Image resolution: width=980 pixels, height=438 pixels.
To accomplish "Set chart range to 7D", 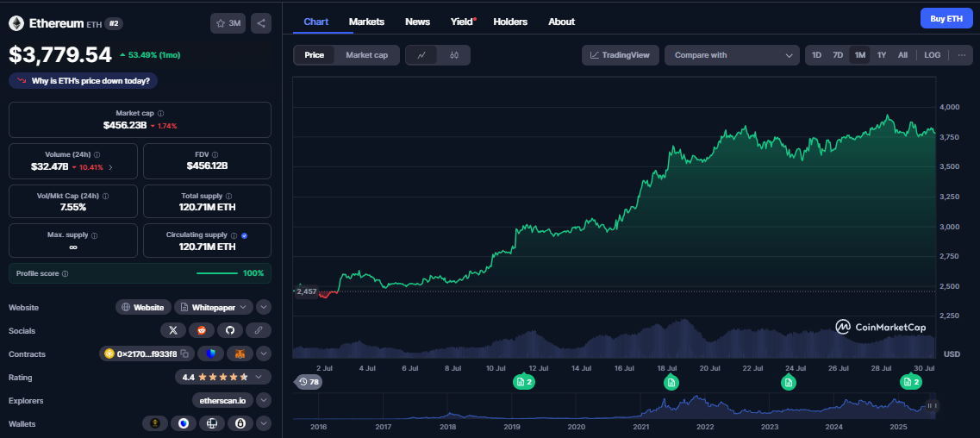I will click(838, 55).
